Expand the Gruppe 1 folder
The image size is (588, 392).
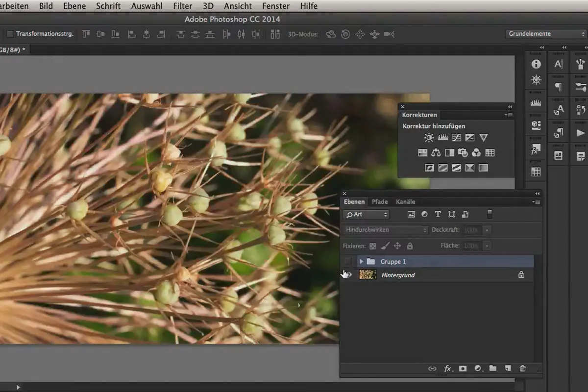pos(362,262)
